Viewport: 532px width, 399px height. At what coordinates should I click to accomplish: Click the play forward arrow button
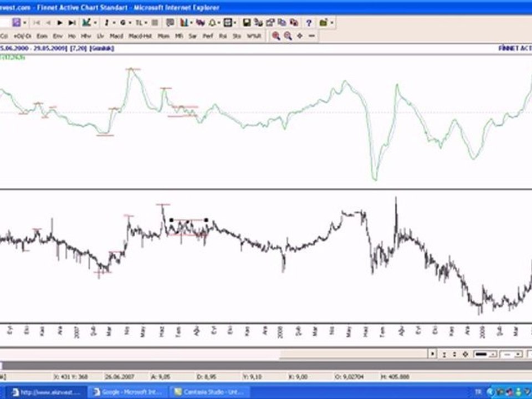coord(60,23)
